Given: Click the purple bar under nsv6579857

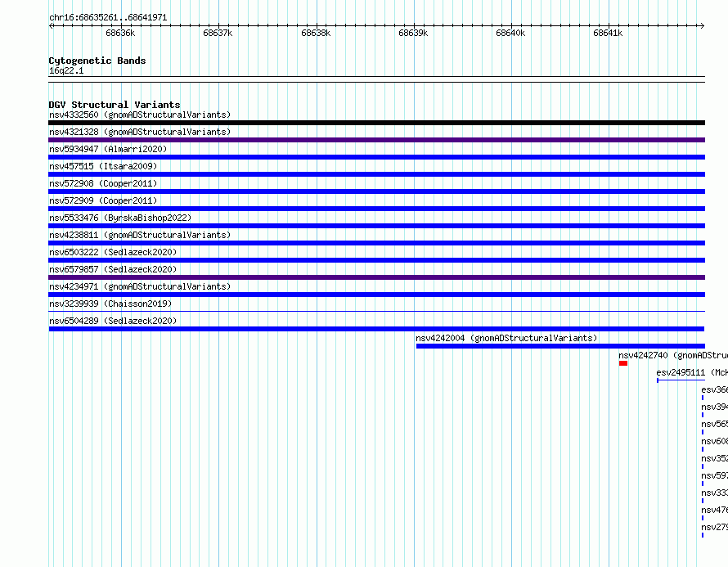Looking at the screenshot, I should [x=376, y=277].
